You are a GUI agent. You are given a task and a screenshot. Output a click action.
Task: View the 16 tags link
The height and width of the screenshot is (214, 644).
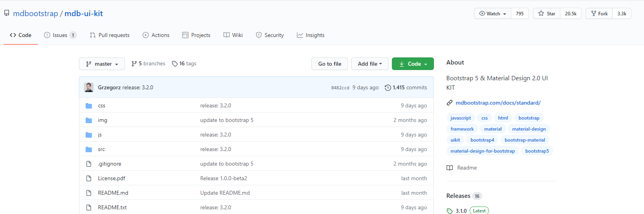[184, 64]
